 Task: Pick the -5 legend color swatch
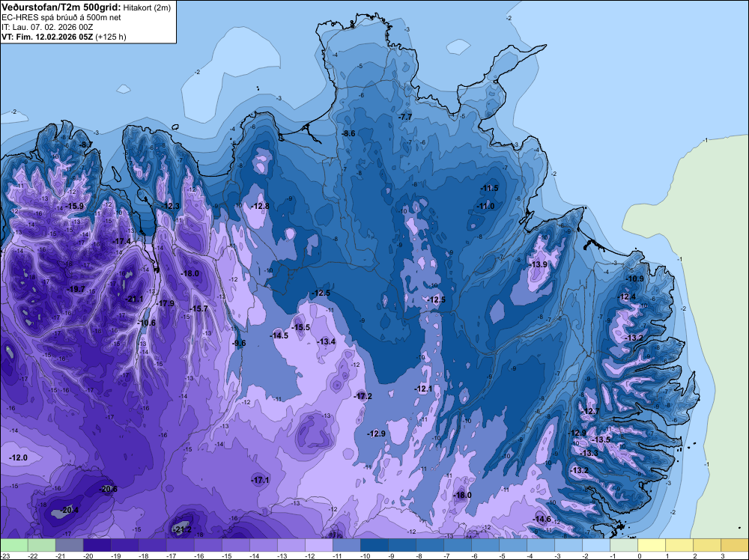pyautogui.click(x=512, y=545)
